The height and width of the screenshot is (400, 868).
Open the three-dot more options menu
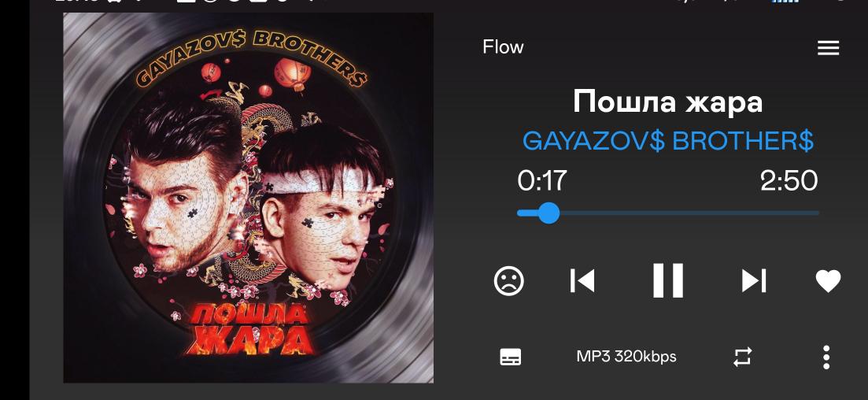click(x=826, y=357)
